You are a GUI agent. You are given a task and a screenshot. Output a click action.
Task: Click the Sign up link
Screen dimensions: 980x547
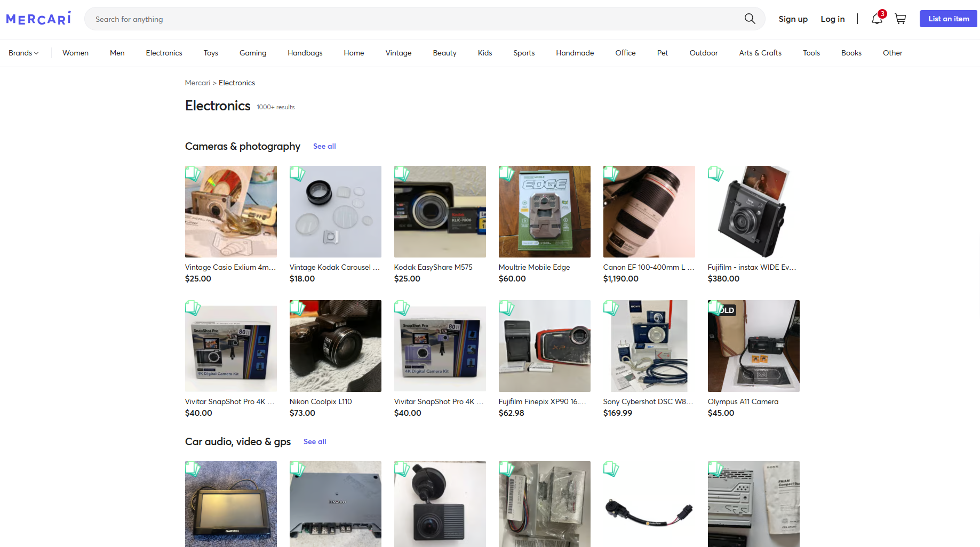793,19
